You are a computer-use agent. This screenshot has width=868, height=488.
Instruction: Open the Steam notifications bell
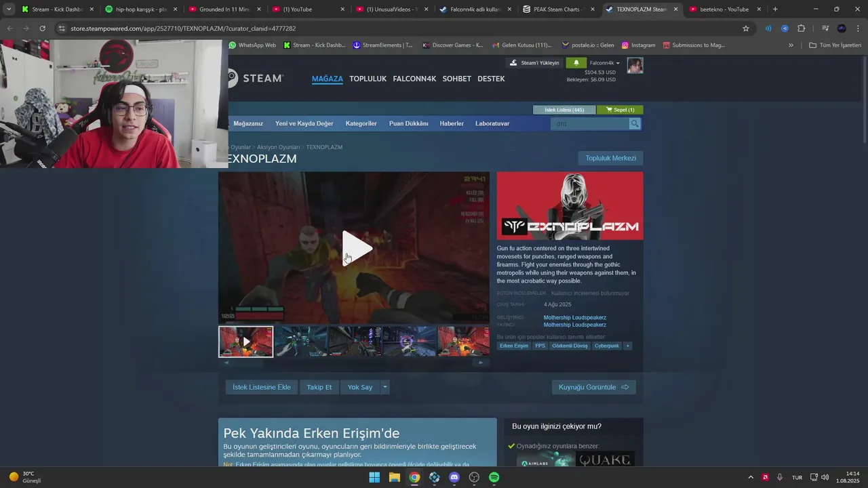(576, 63)
